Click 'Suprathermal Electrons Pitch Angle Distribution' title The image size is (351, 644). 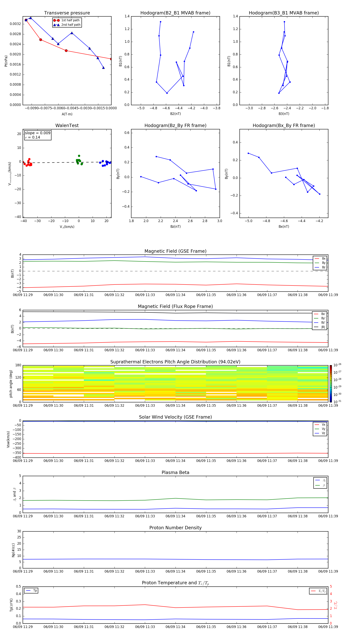pyautogui.click(x=175, y=362)
